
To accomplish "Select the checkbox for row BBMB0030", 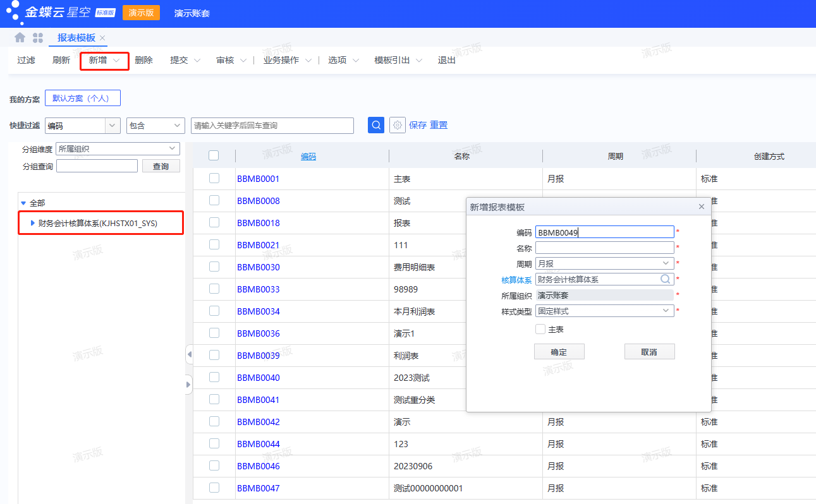I will tap(214, 267).
